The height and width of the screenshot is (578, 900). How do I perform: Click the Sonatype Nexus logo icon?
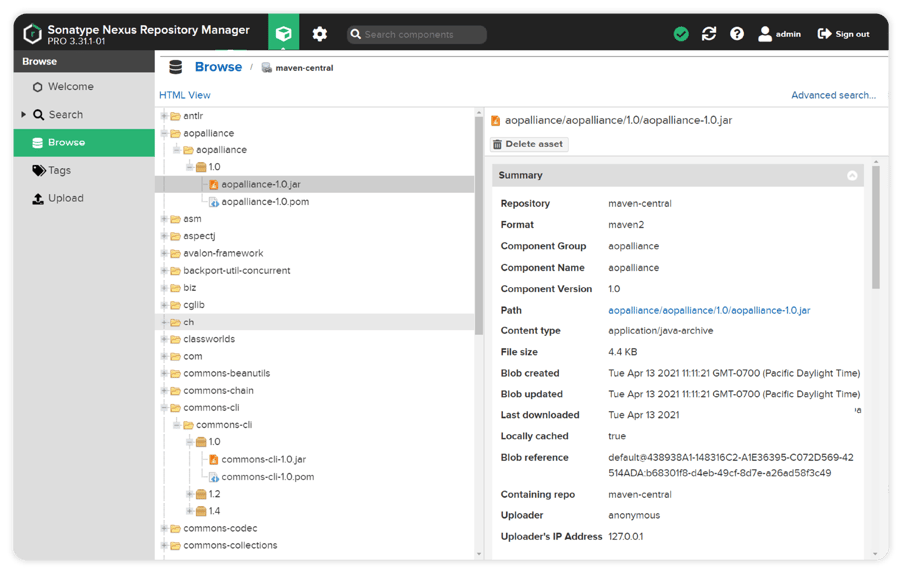(31, 32)
